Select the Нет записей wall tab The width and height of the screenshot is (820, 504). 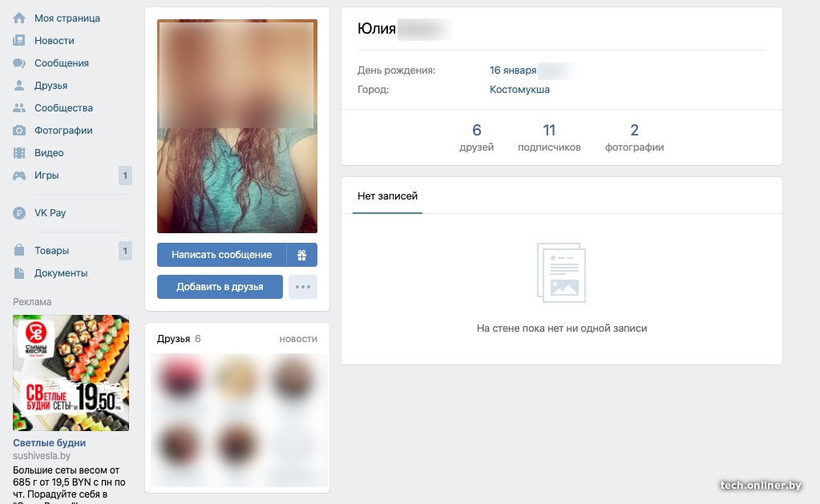(387, 196)
